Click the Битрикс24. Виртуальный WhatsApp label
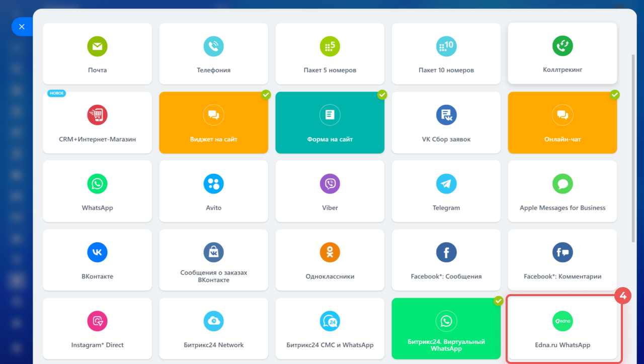The height and width of the screenshot is (364, 644). [x=446, y=345]
